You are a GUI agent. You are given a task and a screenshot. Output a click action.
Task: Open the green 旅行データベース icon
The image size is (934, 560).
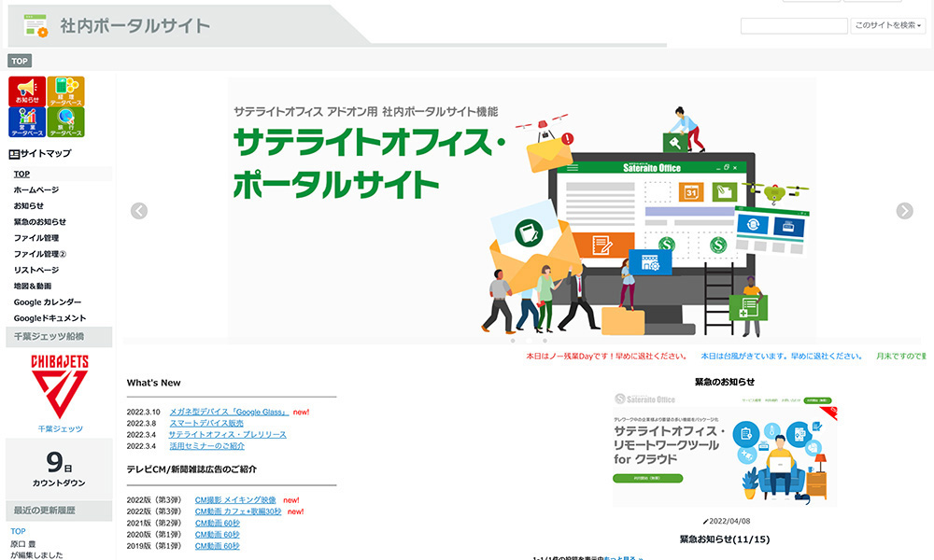click(65, 122)
